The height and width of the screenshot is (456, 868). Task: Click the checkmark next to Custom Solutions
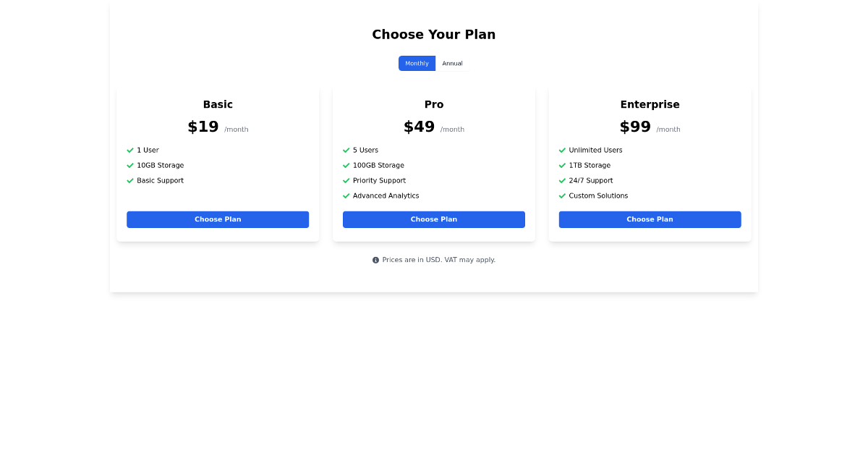[562, 195]
